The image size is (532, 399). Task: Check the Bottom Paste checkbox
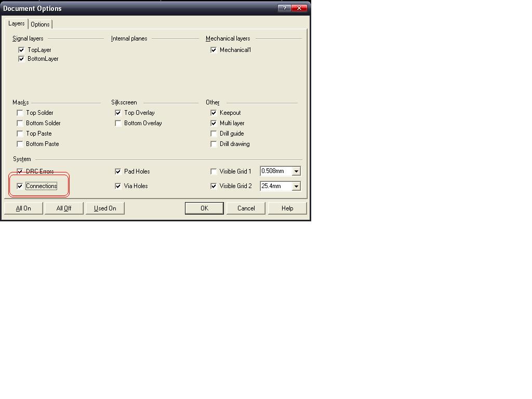20,144
